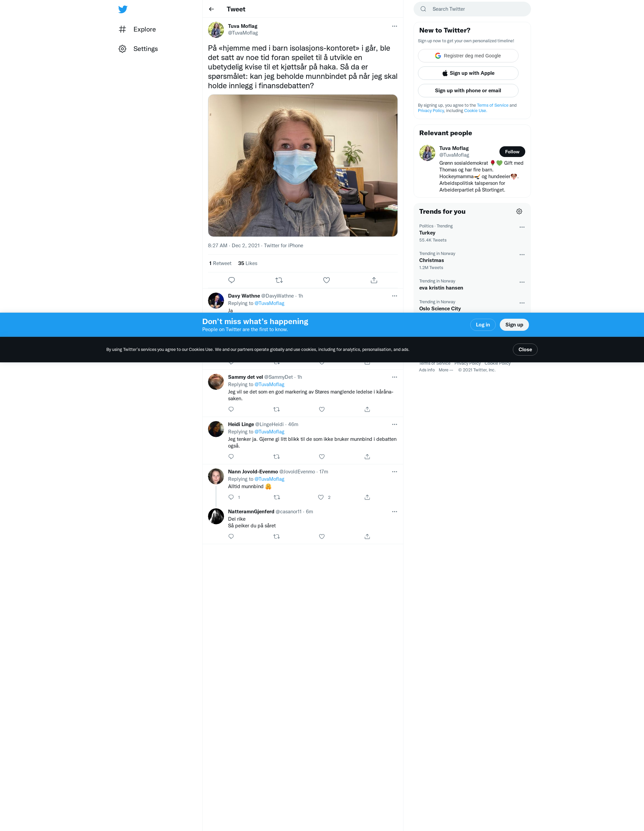Like the main tweet
The image size is (644, 831).
click(326, 280)
